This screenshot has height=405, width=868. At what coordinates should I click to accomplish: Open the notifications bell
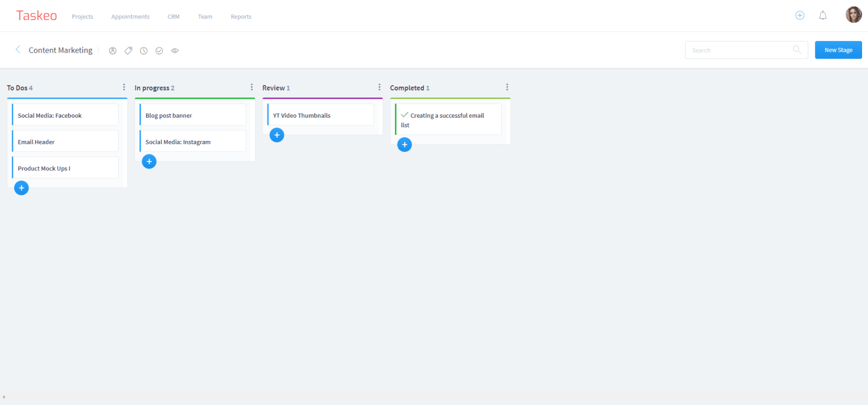[823, 15]
